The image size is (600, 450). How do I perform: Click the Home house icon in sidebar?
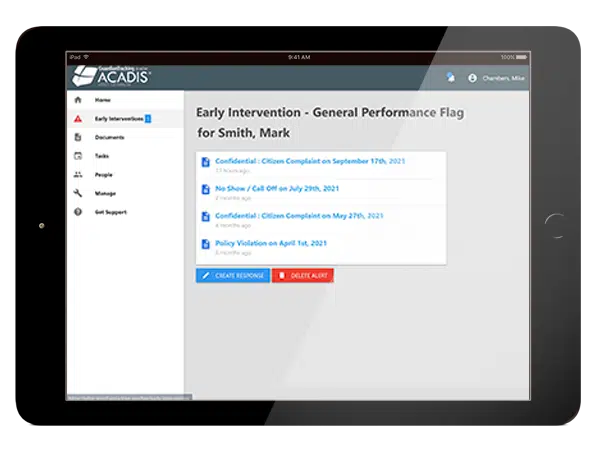[x=78, y=100]
